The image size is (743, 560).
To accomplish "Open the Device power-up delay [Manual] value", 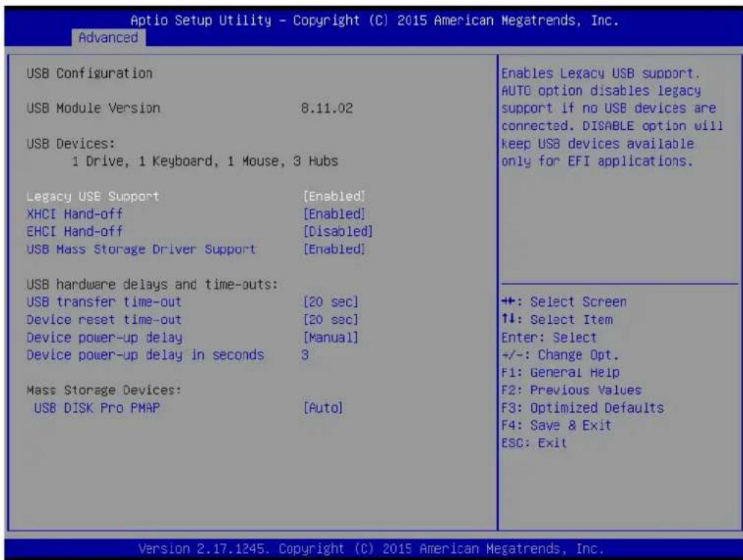I will coord(331,338).
